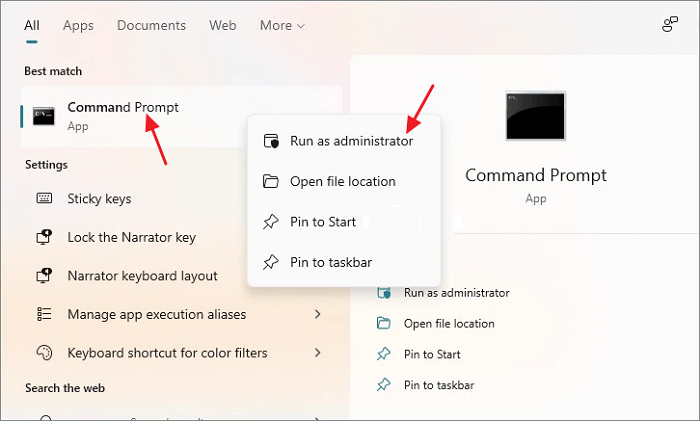Click the Lock the Narrator key icon

pos(44,238)
